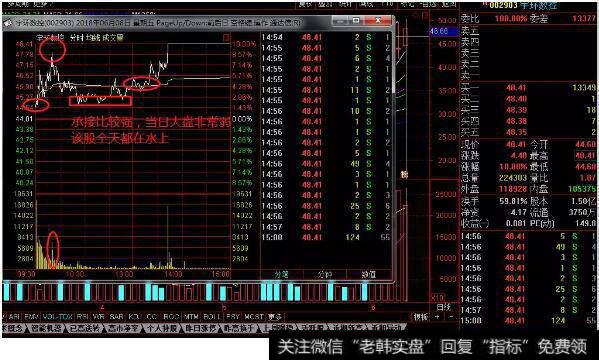Image resolution: width=599 pixels, height=360 pixels.
Task: Close the intraday popup window
Action: click(x=378, y=21)
